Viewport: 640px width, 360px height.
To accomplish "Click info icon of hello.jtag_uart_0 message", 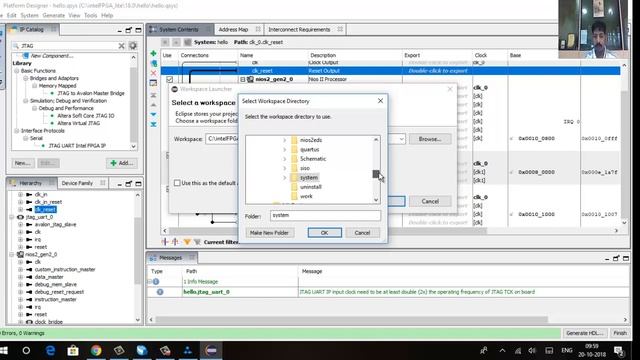I will point(160,292).
